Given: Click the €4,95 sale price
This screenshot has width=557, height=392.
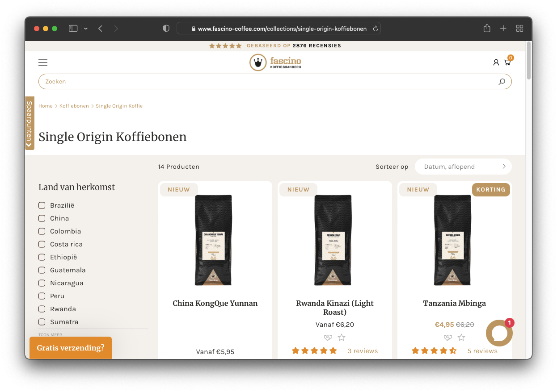Looking at the screenshot, I should [444, 325].
